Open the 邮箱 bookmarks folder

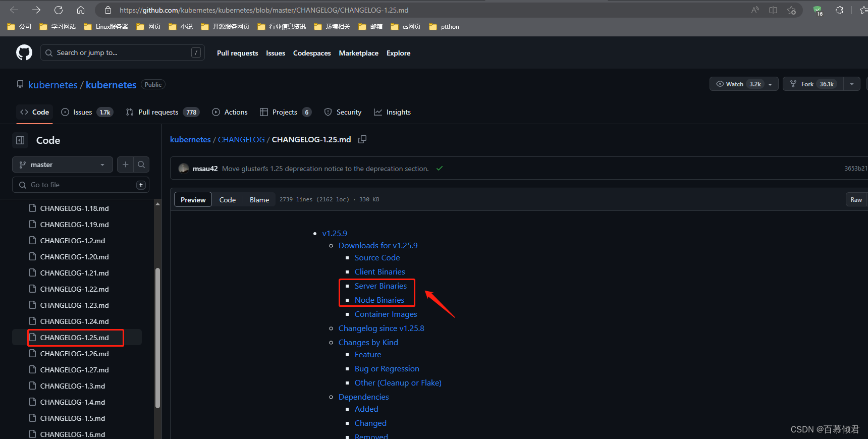(x=370, y=27)
